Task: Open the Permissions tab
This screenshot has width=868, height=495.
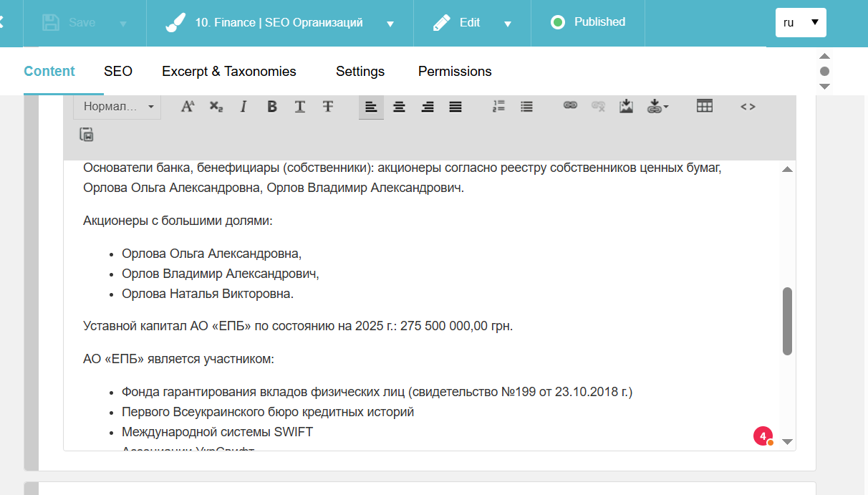Action: (455, 71)
